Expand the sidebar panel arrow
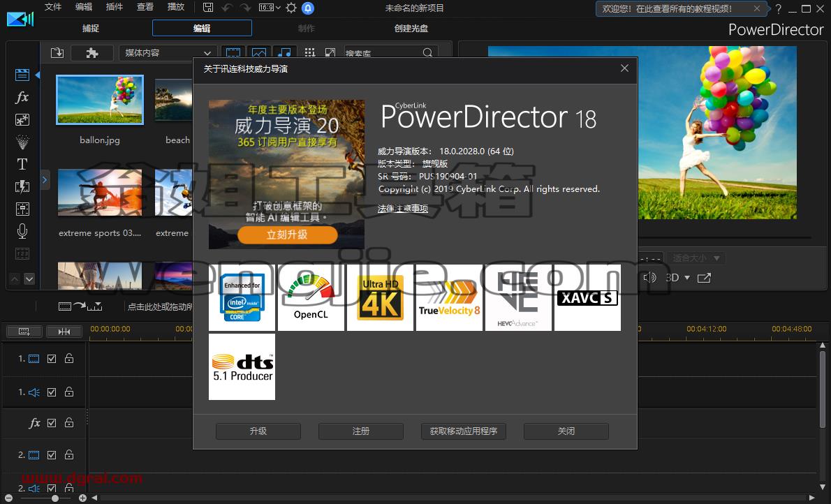831x504 pixels. pyautogui.click(x=45, y=180)
